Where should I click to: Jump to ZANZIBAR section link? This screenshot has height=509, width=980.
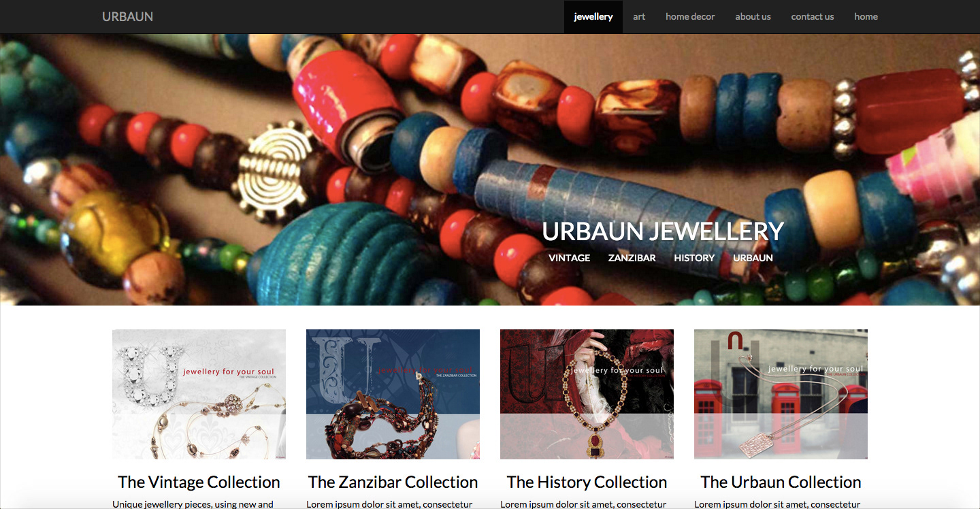[632, 258]
